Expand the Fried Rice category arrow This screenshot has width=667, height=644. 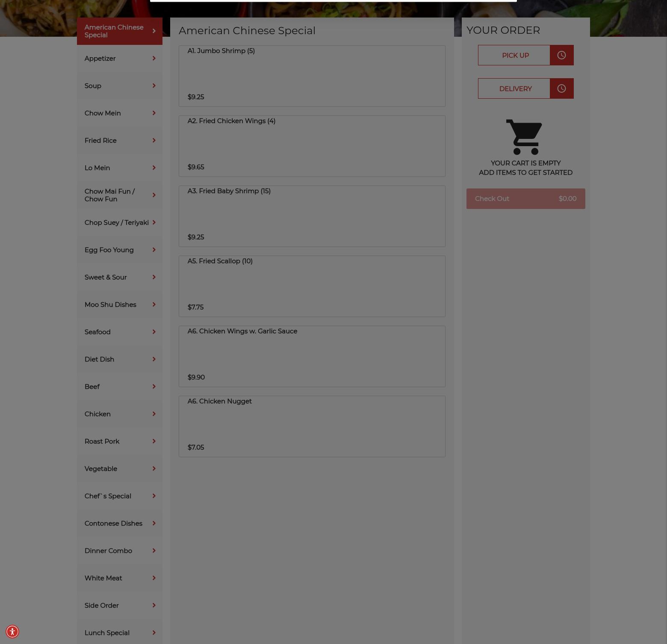tap(154, 140)
